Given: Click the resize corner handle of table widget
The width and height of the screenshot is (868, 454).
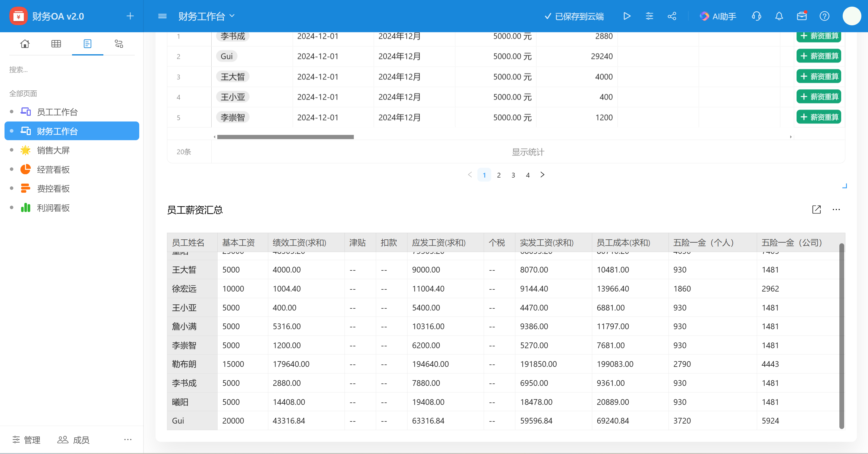Looking at the screenshot, I should 845,186.
